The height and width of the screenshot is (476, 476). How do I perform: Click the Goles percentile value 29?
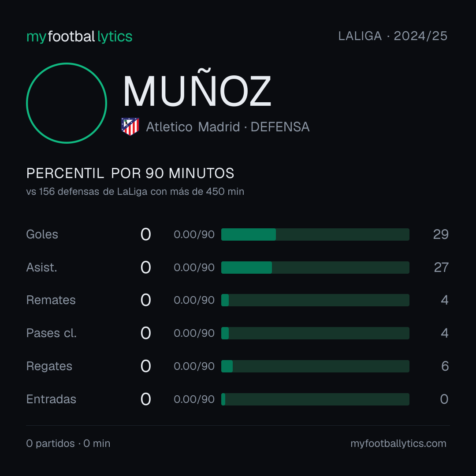(441, 234)
